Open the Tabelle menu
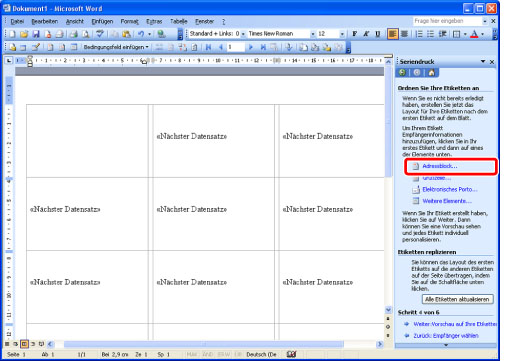The height and width of the screenshot is (361, 508). point(179,22)
